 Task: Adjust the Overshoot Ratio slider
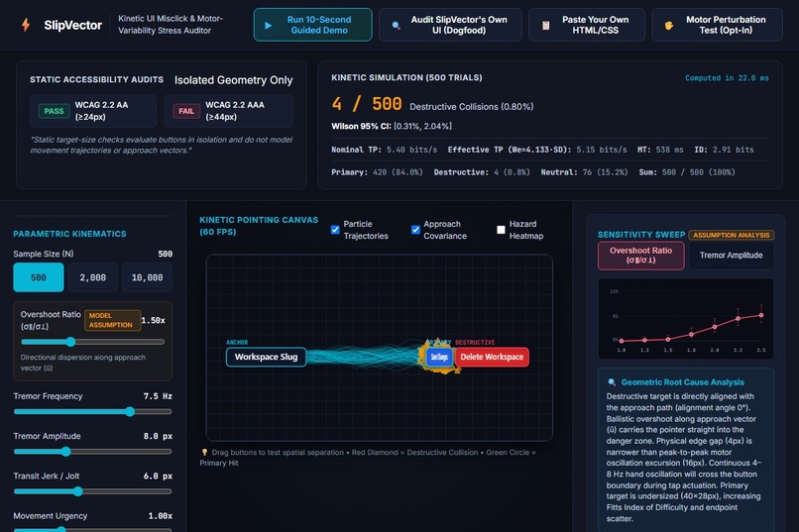(92, 342)
